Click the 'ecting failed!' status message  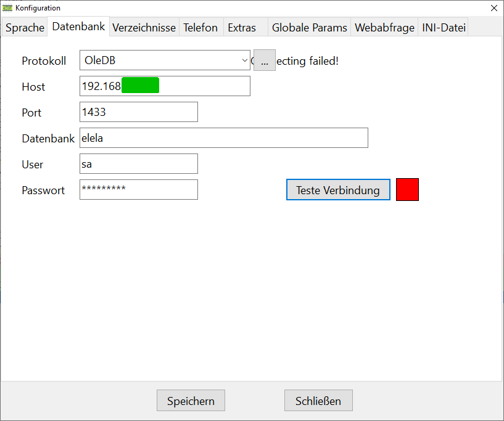coord(307,60)
